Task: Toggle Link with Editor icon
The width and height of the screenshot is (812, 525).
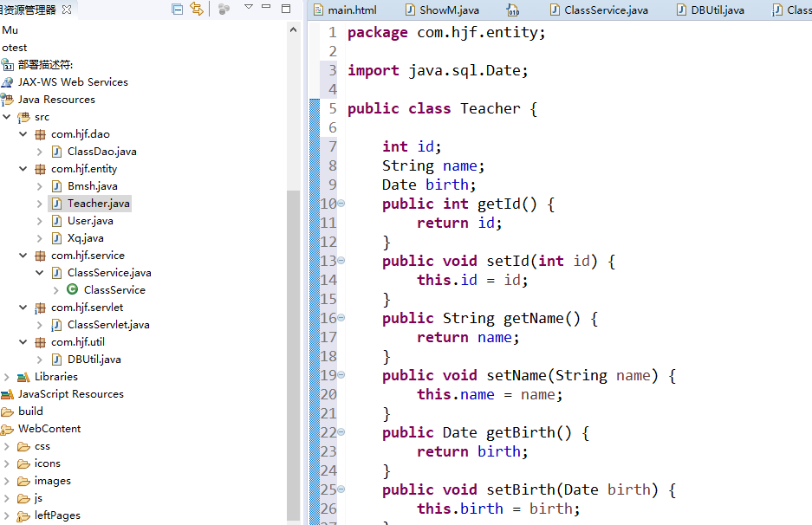Action: pos(197,9)
